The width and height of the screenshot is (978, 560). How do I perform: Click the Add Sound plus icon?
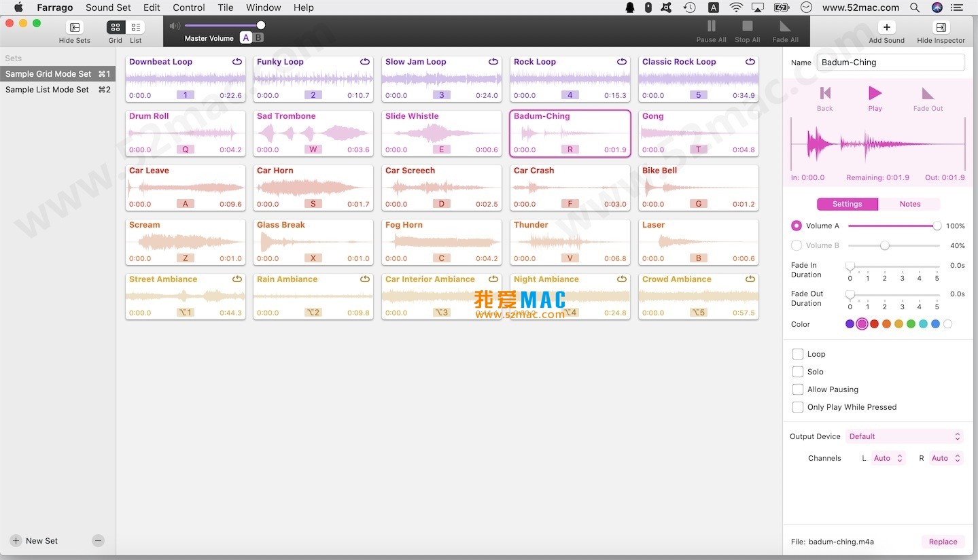886,27
